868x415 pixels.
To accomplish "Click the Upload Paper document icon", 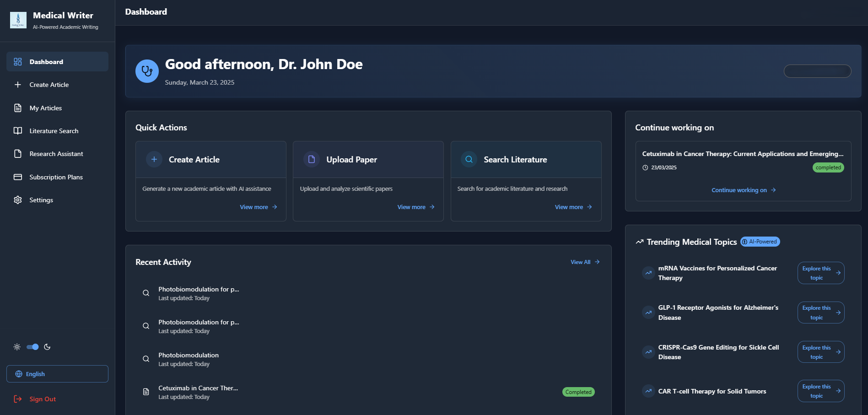I will click(x=312, y=159).
